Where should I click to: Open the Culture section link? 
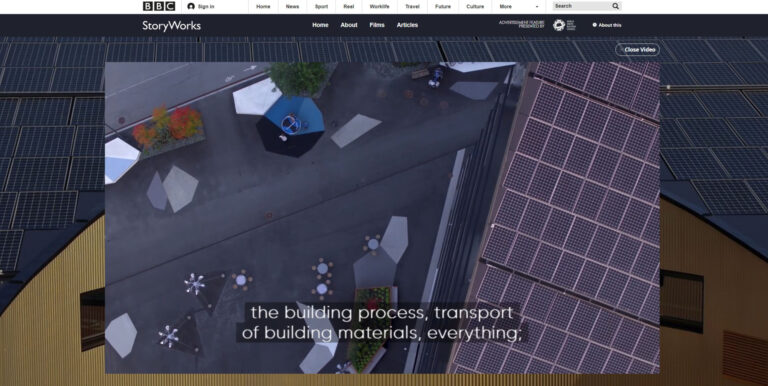[475, 6]
